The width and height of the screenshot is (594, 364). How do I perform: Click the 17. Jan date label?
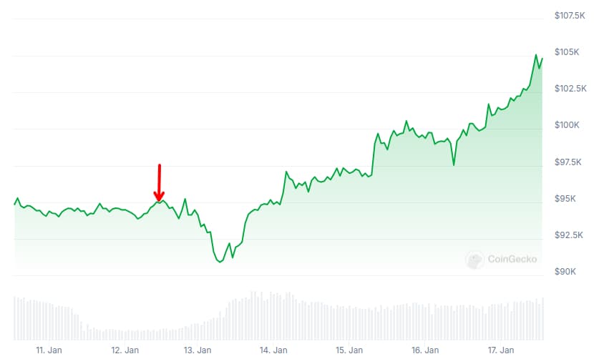(x=500, y=350)
